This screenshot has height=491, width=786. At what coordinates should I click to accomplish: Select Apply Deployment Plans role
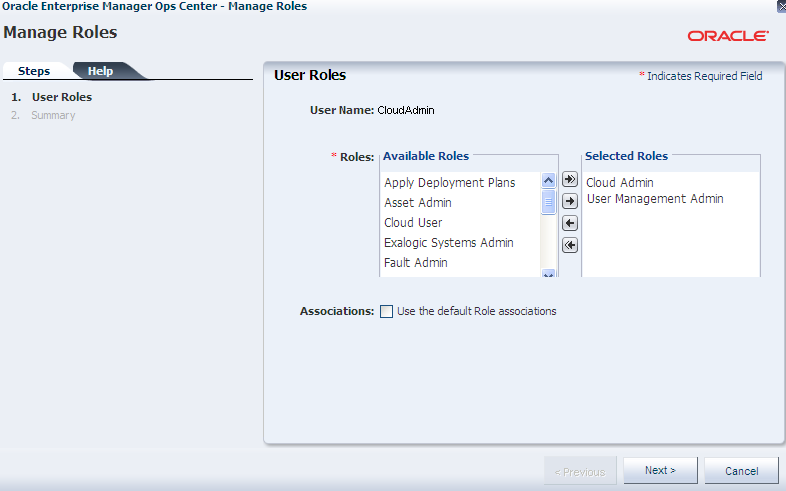click(450, 183)
